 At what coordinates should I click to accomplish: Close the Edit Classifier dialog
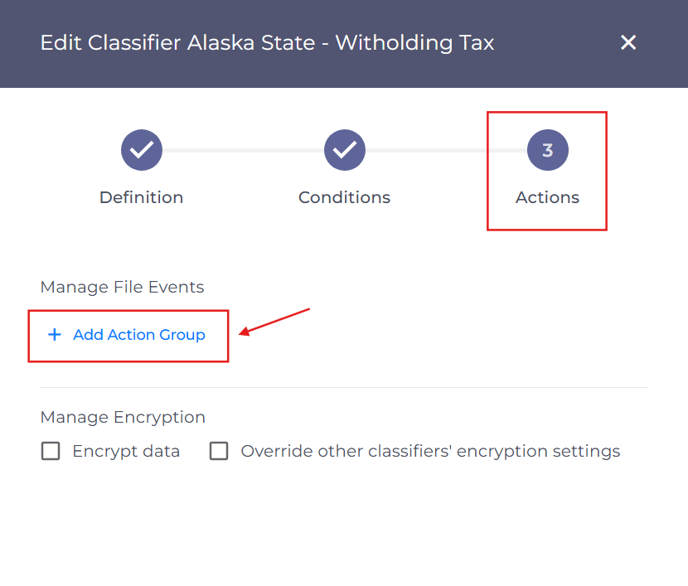[x=628, y=43]
